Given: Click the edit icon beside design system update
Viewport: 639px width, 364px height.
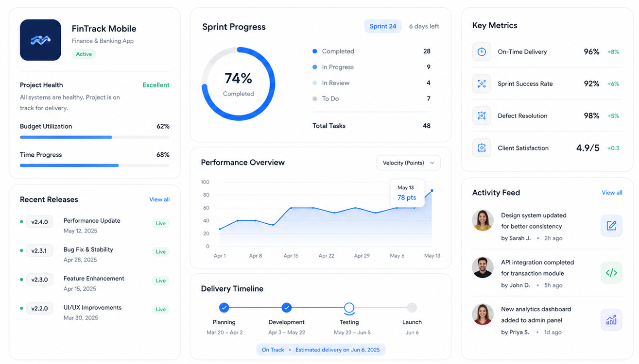Looking at the screenshot, I should [611, 226].
